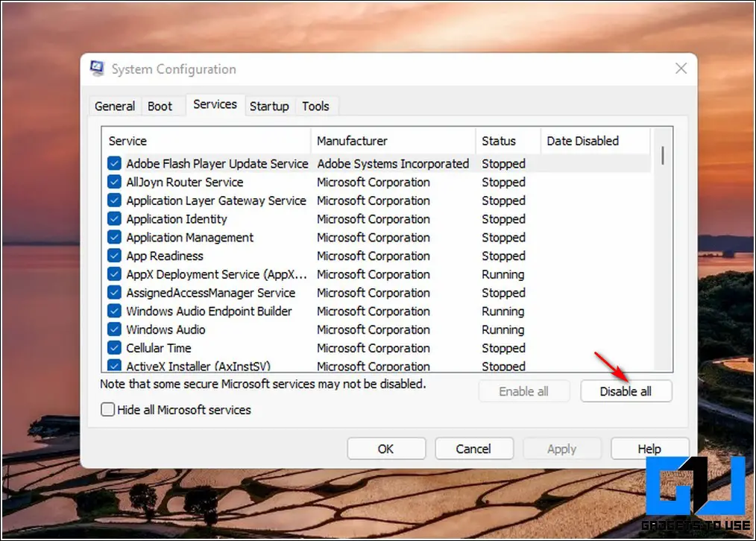This screenshot has width=756, height=541.
Task: Select the Cellular Time row text
Action: [159, 348]
